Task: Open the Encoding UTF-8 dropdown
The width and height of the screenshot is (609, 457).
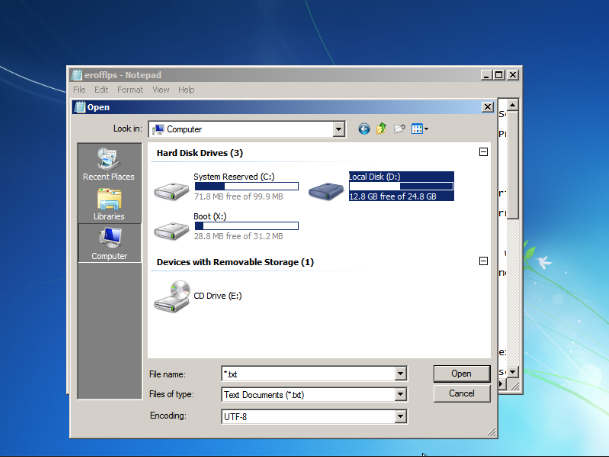Action: pos(400,417)
